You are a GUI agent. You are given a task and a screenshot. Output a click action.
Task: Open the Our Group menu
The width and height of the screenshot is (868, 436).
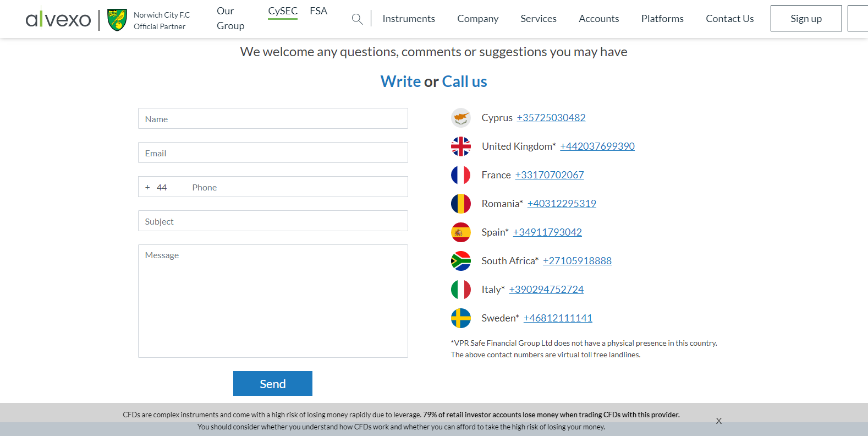point(230,19)
